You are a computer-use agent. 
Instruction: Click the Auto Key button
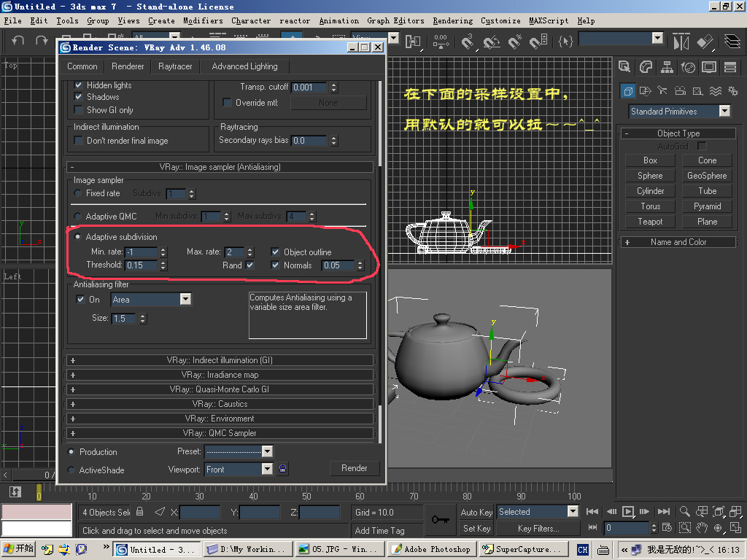476,512
